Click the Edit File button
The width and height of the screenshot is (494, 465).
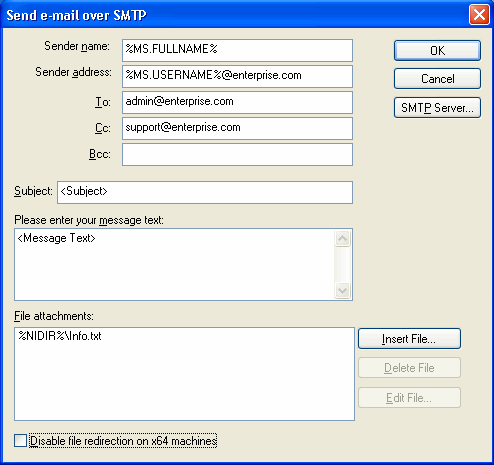pyautogui.click(x=409, y=398)
